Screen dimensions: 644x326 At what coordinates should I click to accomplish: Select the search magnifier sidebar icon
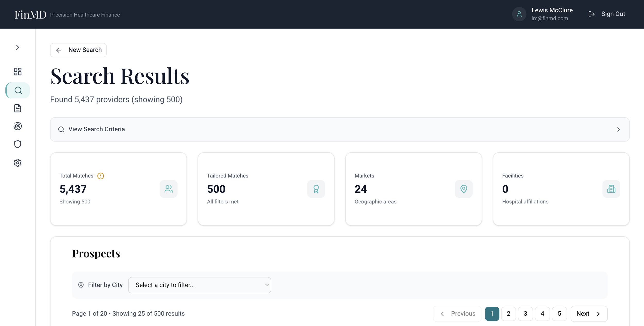pyautogui.click(x=18, y=90)
